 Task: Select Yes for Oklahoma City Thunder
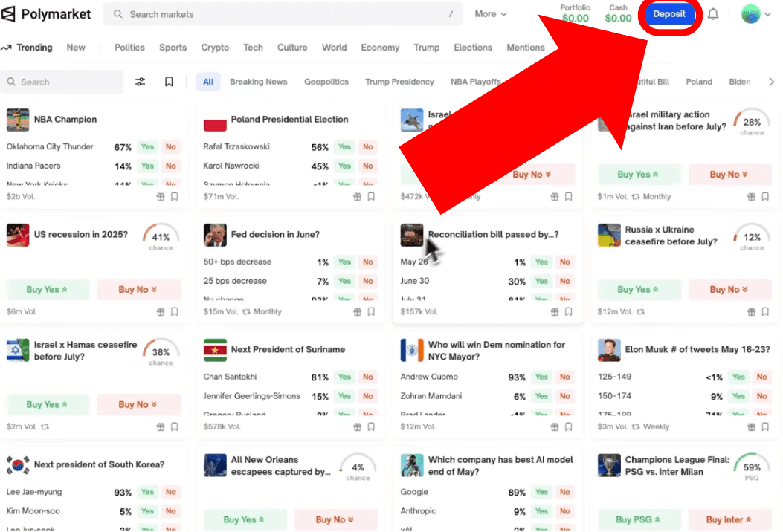pyautogui.click(x=147, y=147)
